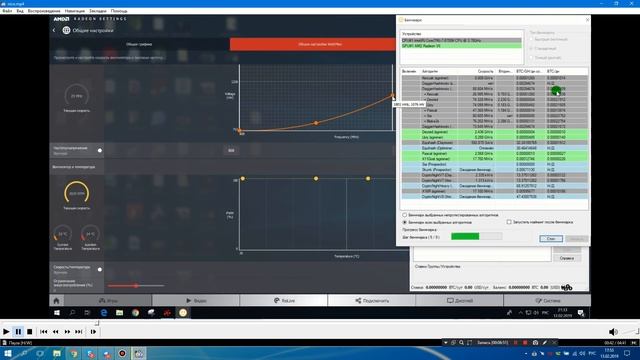
Task: Open the Вид menu
Action: pos(20,11)
